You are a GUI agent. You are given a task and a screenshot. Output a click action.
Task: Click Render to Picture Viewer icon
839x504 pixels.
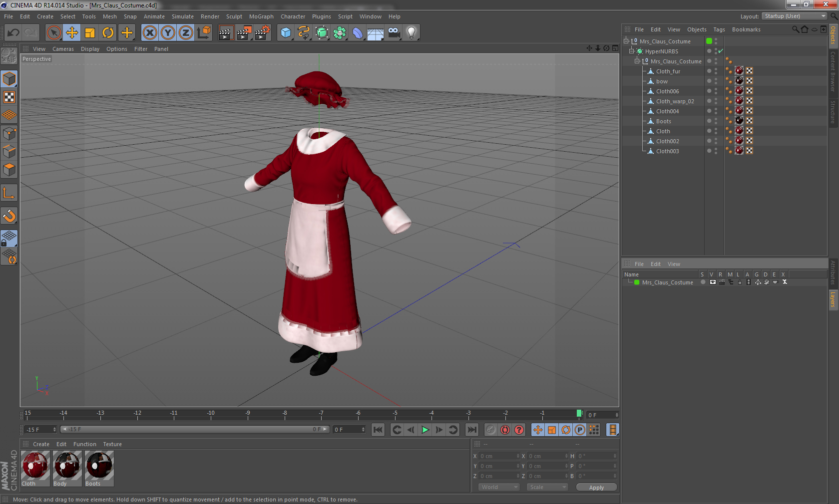click(244, 33)
